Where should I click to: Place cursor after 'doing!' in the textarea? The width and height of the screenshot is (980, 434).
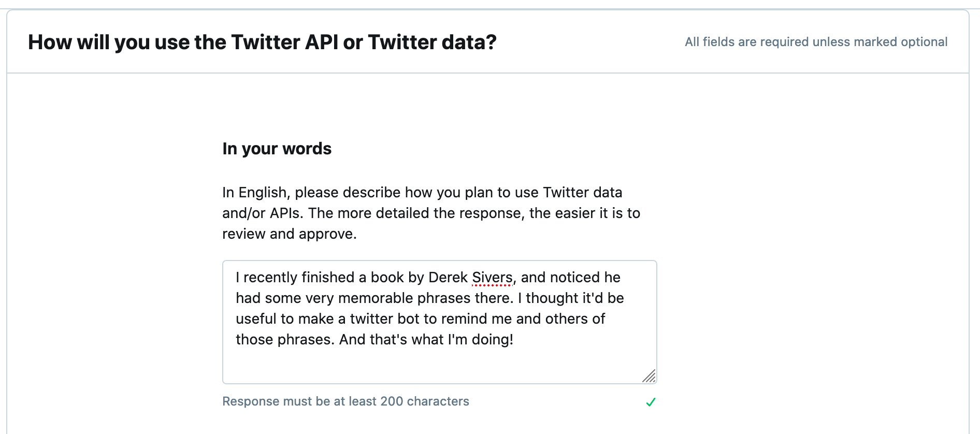pos(514,340)
